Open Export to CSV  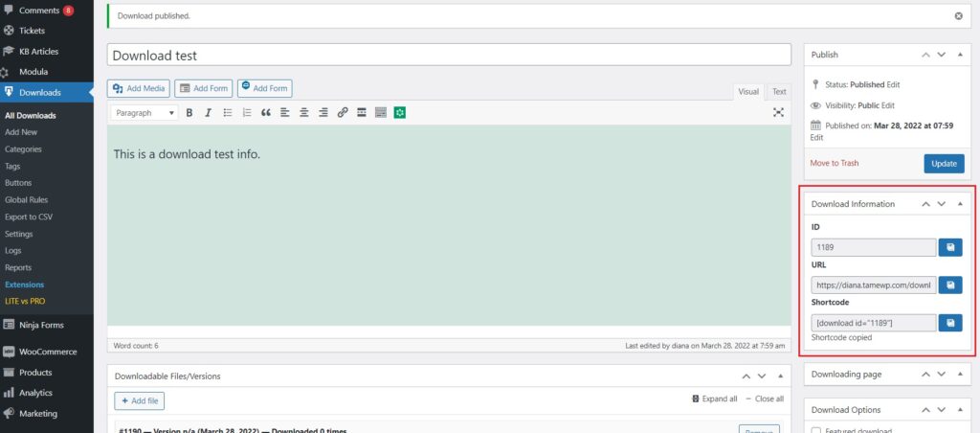[29, 217]
